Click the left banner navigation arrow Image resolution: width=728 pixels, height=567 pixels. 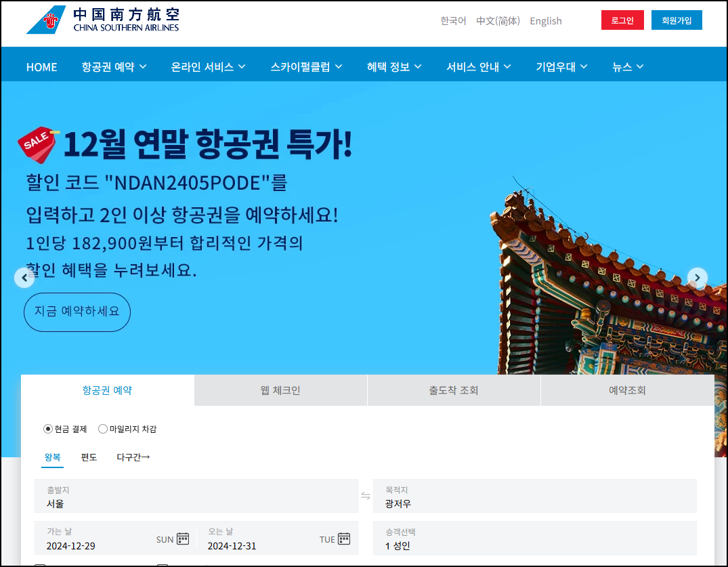pyautogui.click(x=24, y=278)
